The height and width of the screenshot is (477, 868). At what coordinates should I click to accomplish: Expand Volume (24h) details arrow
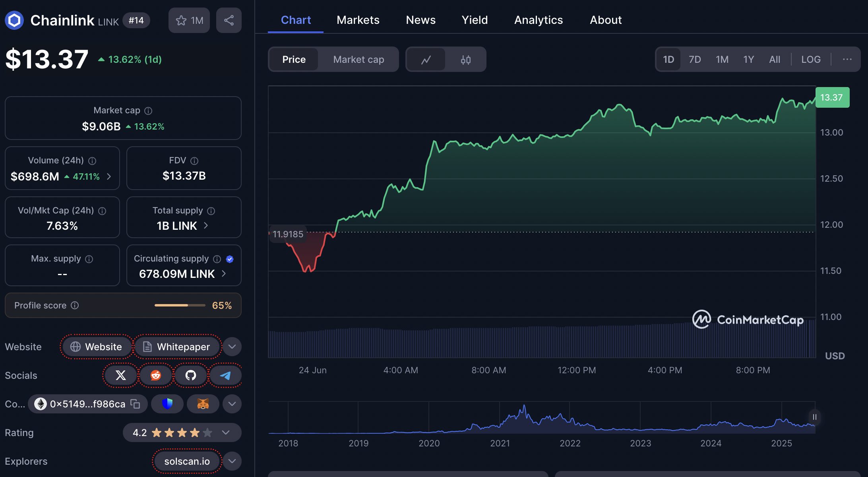[109, 176]
